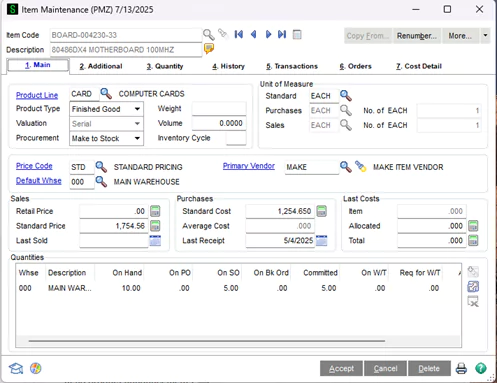Viewport: 497px width, 383px height.
Task: Expand the Procurement dropdown
Action: point(137,138)
